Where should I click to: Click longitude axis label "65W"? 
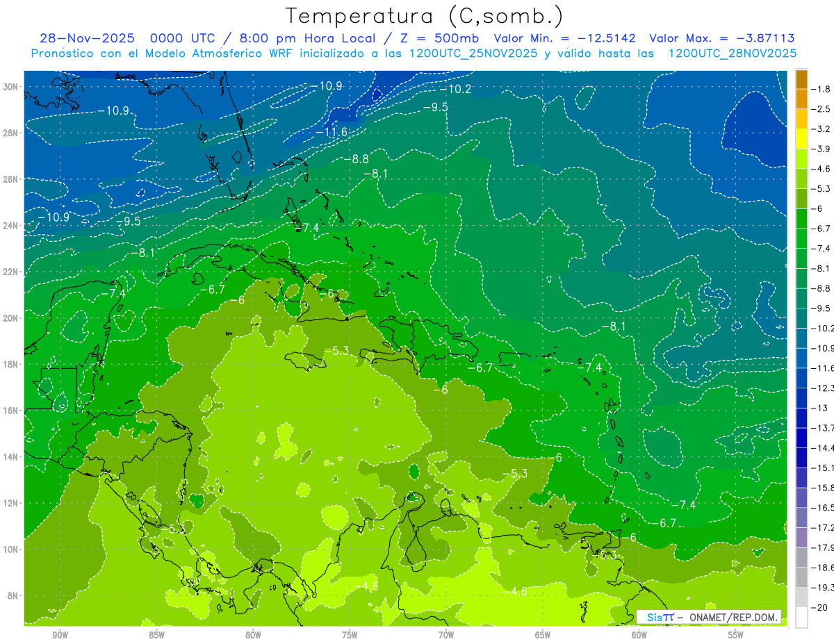[543, 635]
